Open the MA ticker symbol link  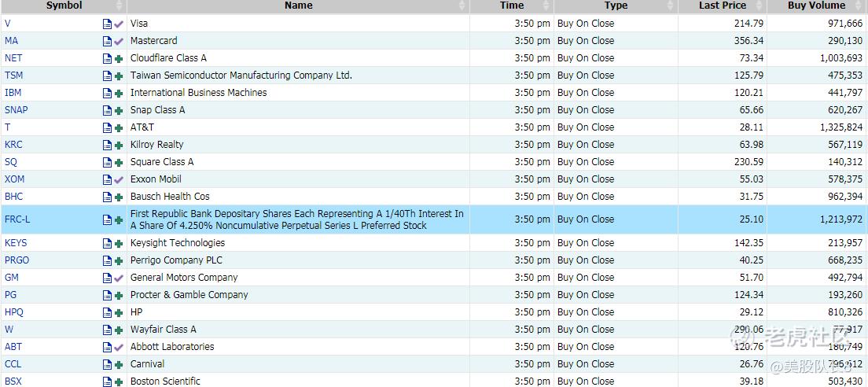pyautogui.click(x=11, y=41)
